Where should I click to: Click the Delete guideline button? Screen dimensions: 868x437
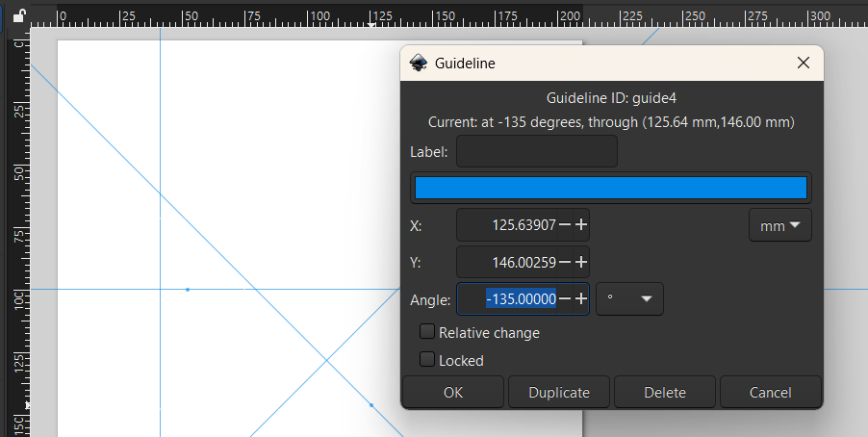665,392
